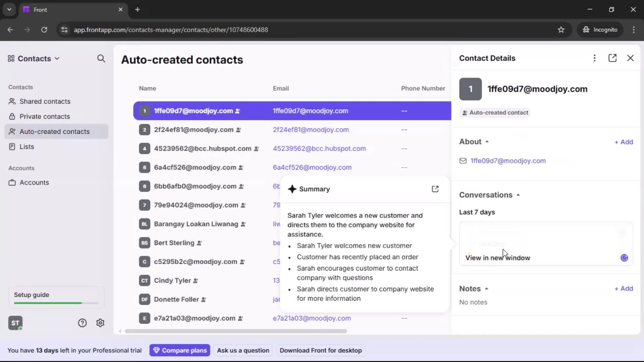Click the Compare plans button
The height and width of the screenshot is (362, 644).
pyautogui.click(x=180, y=350)
